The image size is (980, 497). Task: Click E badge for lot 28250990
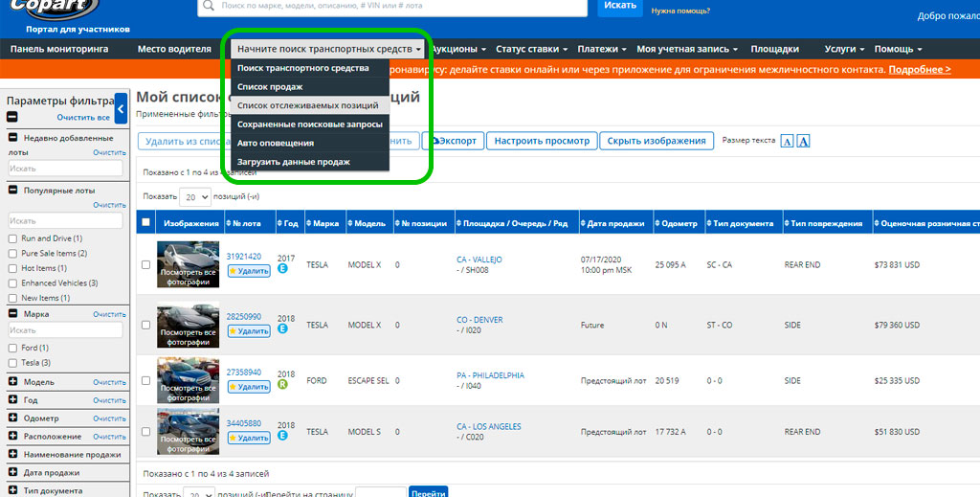coord(282,328)
